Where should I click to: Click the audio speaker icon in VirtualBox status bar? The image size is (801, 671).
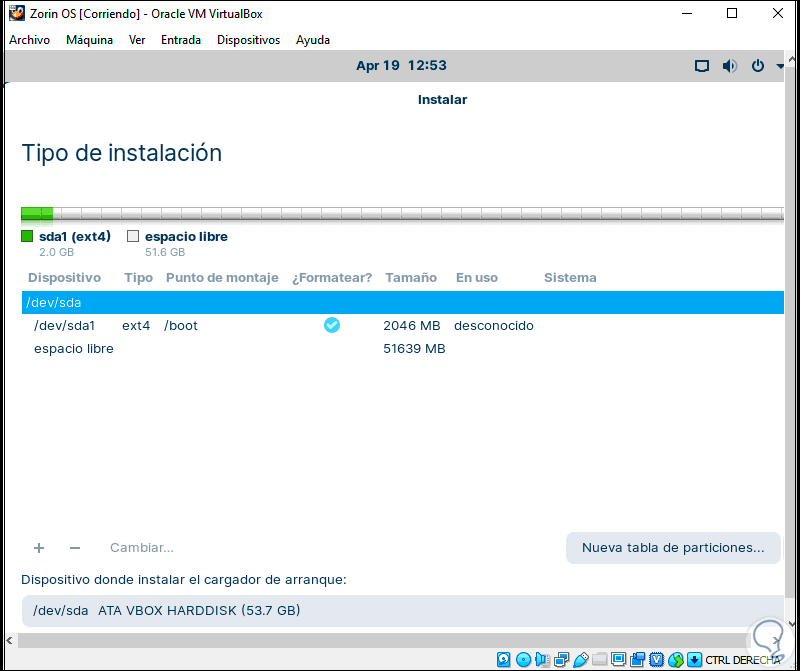click(542, 659)
